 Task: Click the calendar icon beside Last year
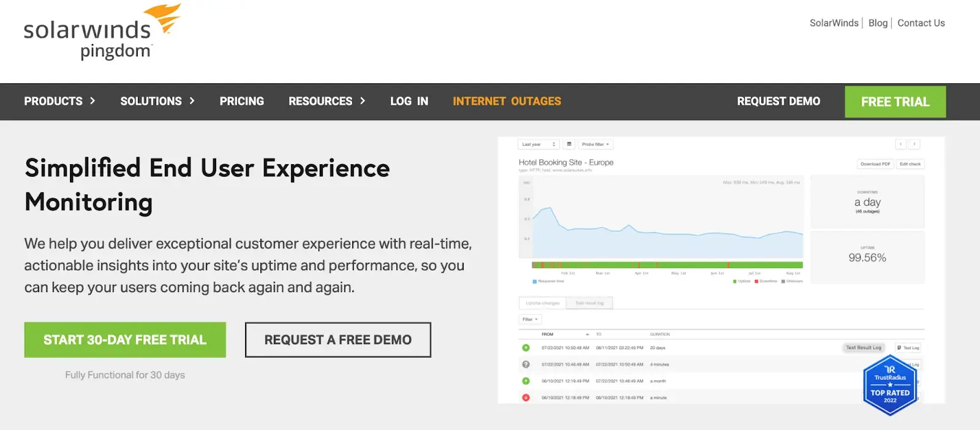click(569, 145)
